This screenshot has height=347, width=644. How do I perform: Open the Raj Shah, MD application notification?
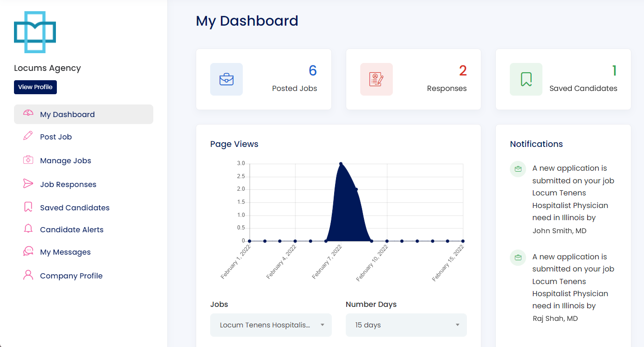573,287
